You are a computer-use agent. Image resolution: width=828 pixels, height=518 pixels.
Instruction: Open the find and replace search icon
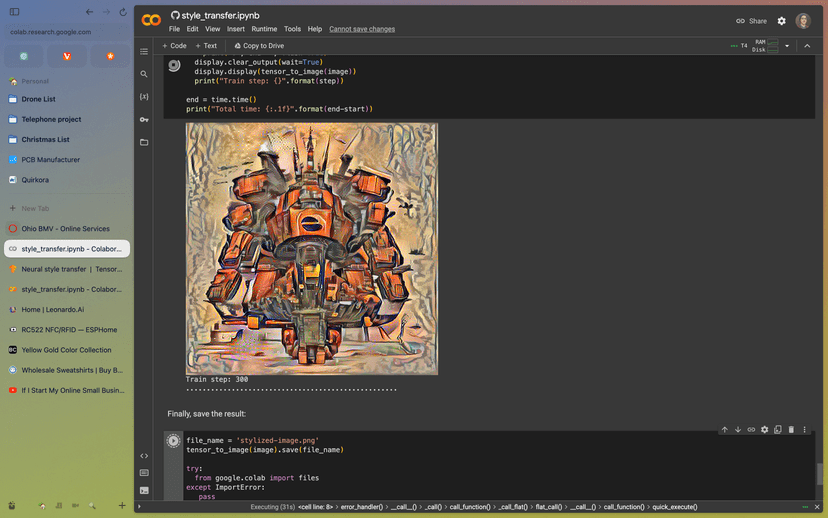pos(144,74)
